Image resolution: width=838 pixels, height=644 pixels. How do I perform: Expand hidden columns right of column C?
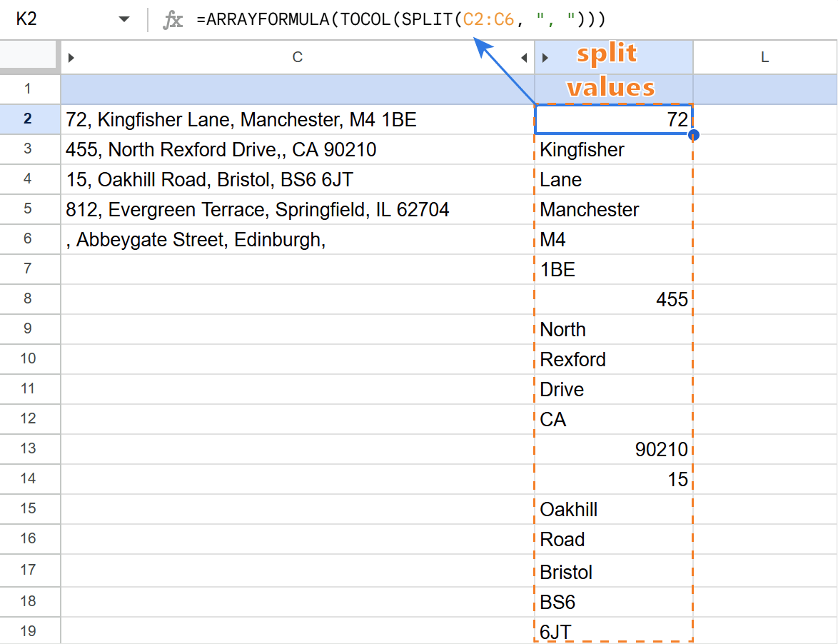[x=524, y=57]
